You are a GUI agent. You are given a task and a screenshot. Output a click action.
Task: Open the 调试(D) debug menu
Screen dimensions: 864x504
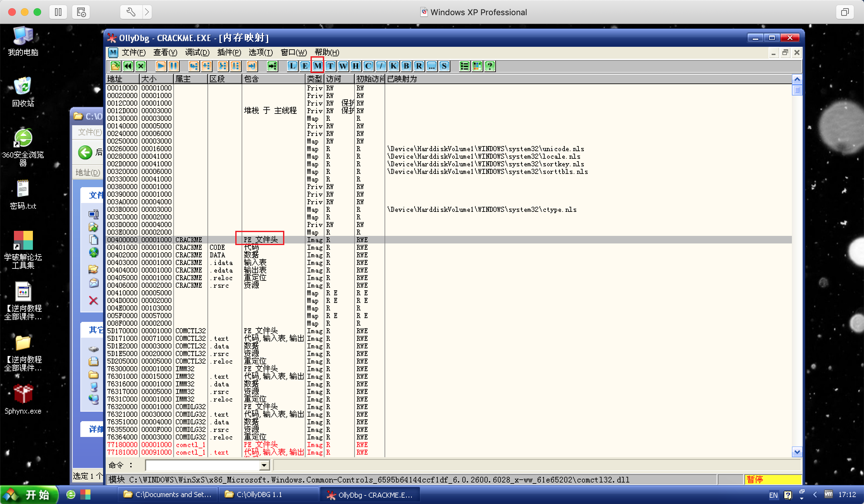tap(197, 52)
